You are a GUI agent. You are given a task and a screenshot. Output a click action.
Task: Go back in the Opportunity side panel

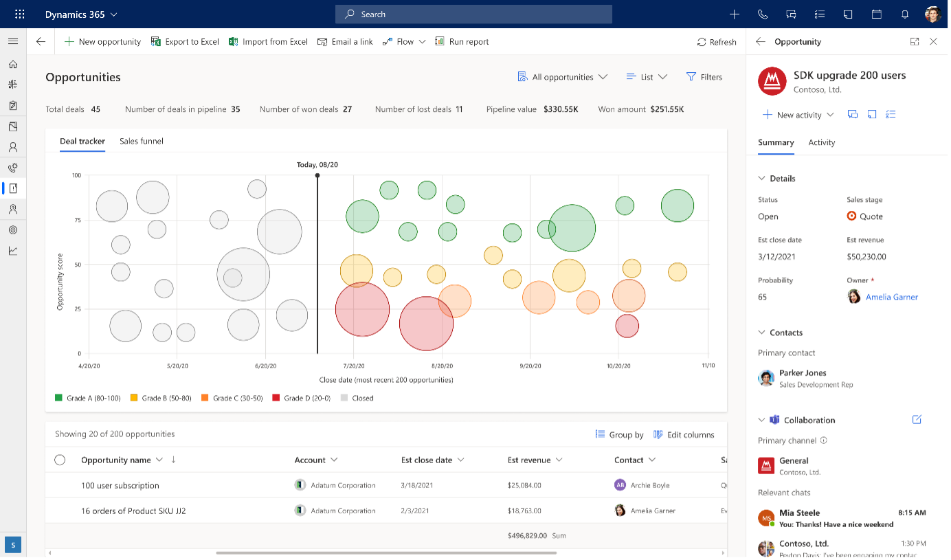760,41
